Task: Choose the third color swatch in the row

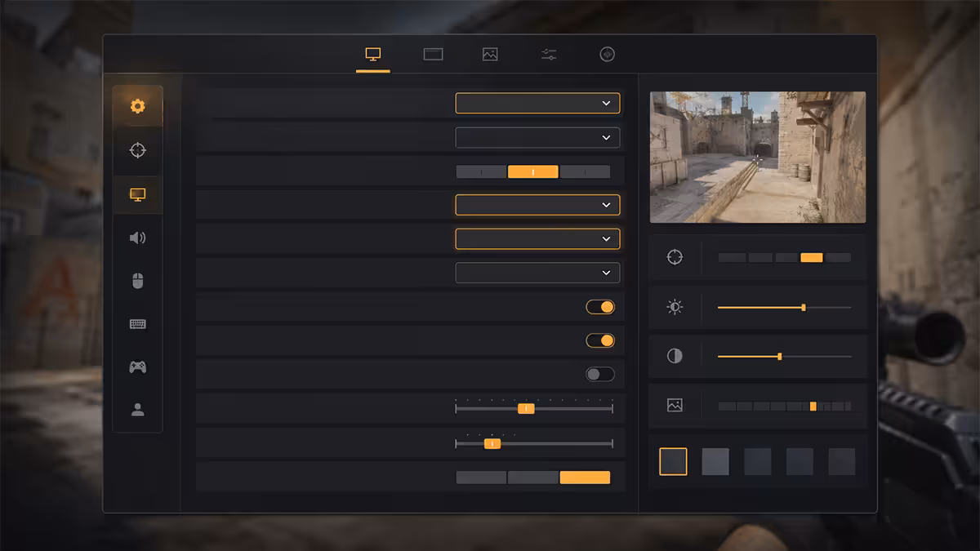Action: click(757, 461)
